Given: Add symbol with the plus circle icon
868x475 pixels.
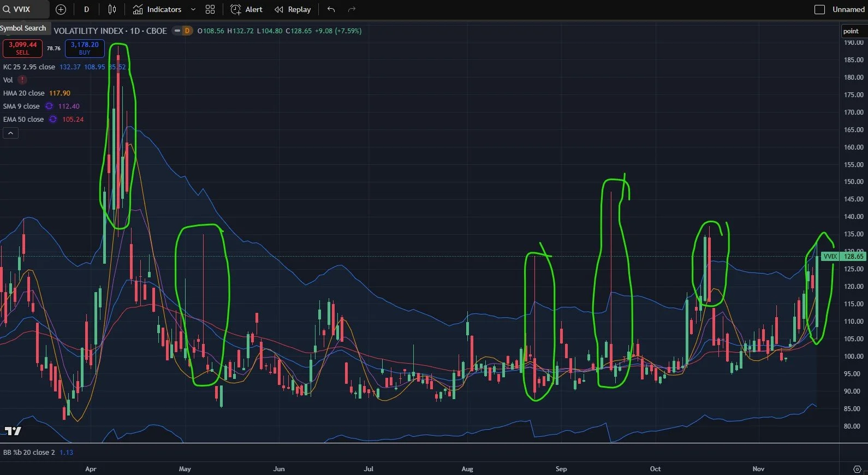Looking at the screenshot, I should coord(61,9).
